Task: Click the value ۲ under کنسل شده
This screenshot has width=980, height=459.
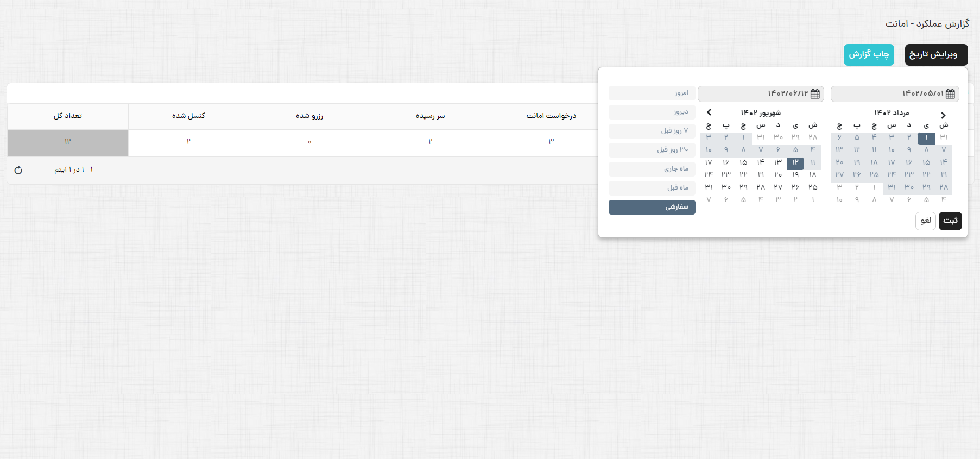Action: 188,142
